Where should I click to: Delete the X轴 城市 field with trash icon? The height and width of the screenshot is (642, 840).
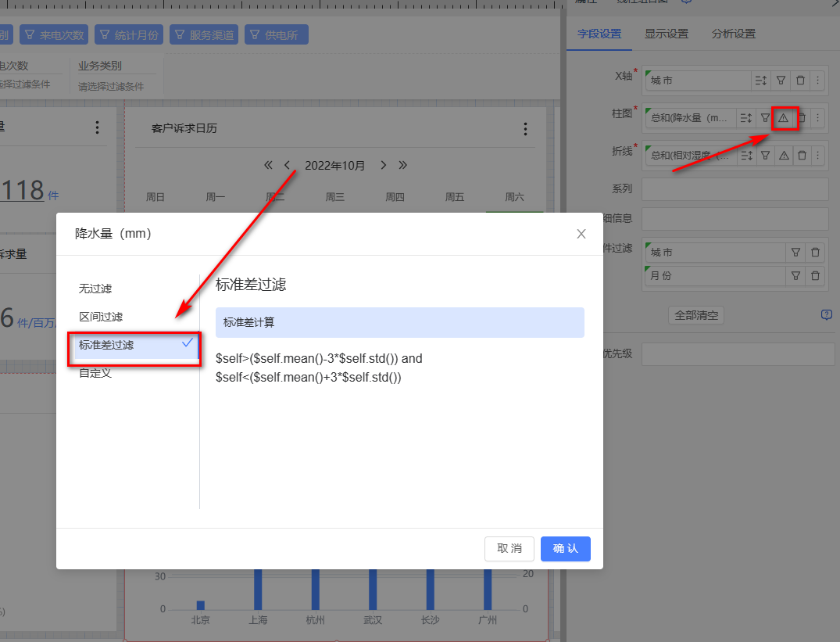(800, 80)
